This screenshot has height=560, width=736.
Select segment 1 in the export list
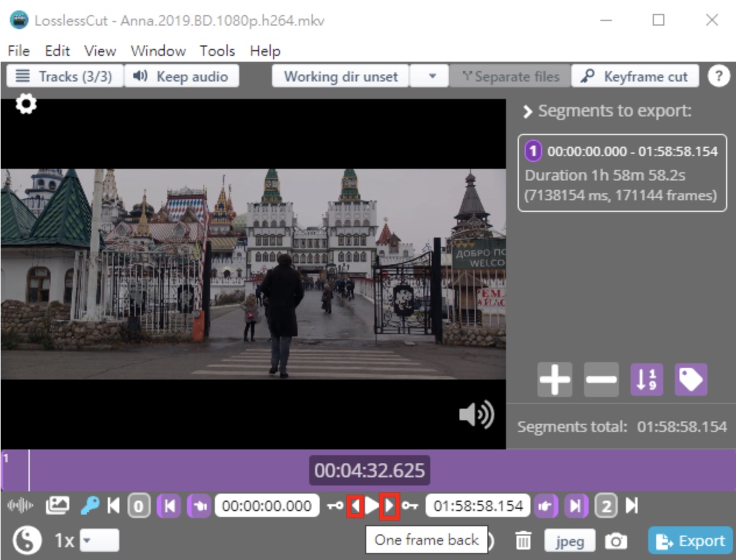point(622,173)
